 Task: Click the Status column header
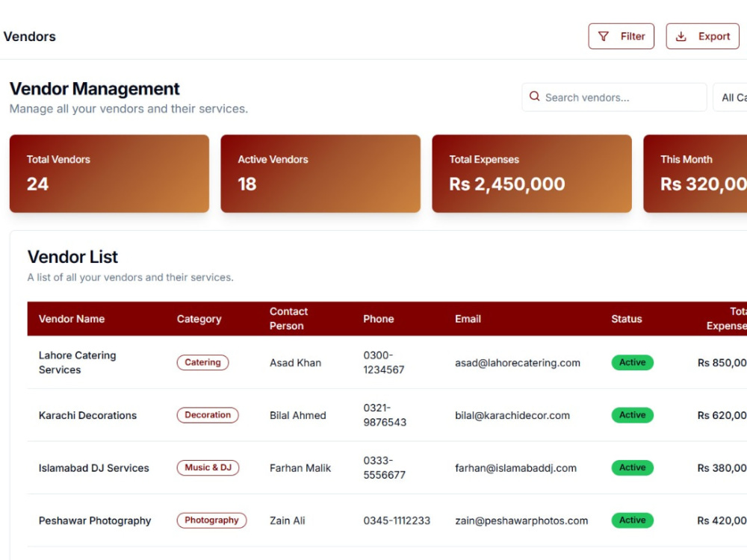tap(627, 319)
